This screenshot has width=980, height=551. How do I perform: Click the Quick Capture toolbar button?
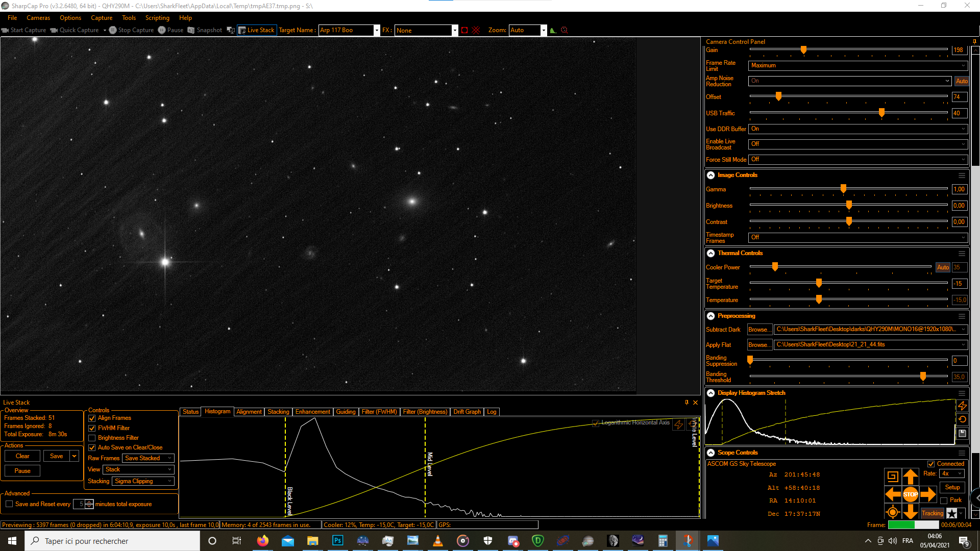75,30
